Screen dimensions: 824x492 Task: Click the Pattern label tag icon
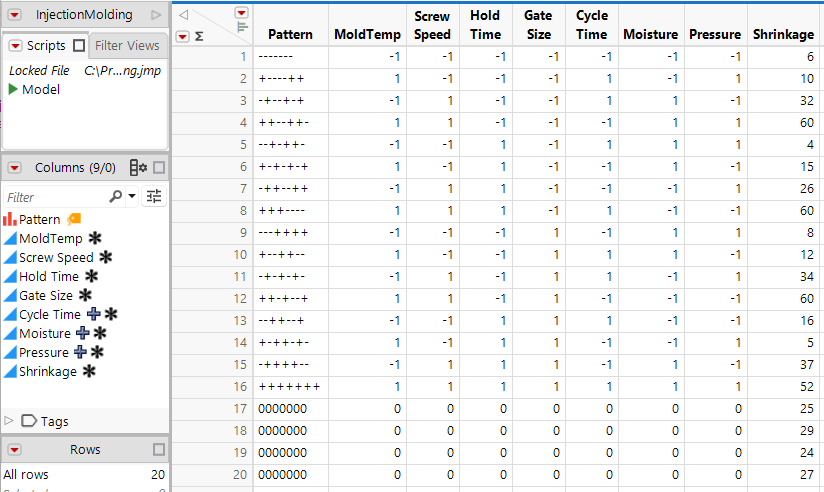tap(74, 219)
